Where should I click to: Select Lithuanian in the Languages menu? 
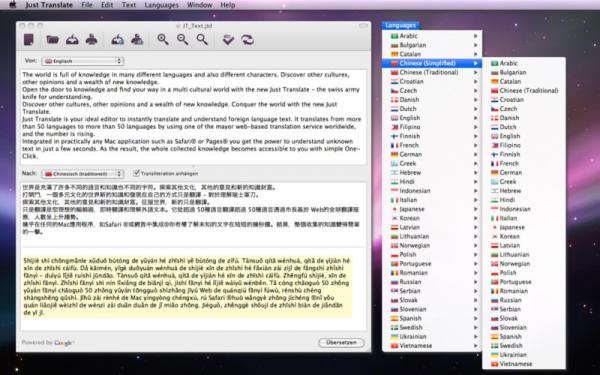[432, 236]
